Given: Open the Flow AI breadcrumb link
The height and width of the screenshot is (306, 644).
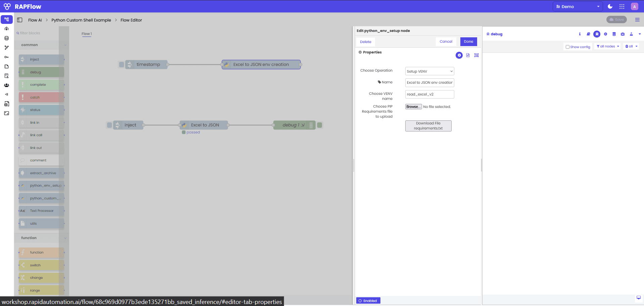Looking at the screenshot, I should click(x=35, y=20).
